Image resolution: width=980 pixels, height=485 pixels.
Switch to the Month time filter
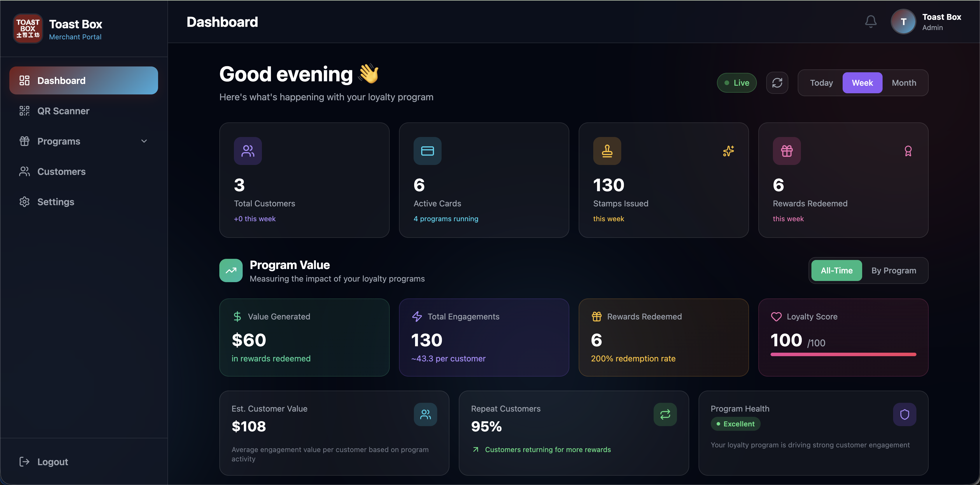click(904, 82)
